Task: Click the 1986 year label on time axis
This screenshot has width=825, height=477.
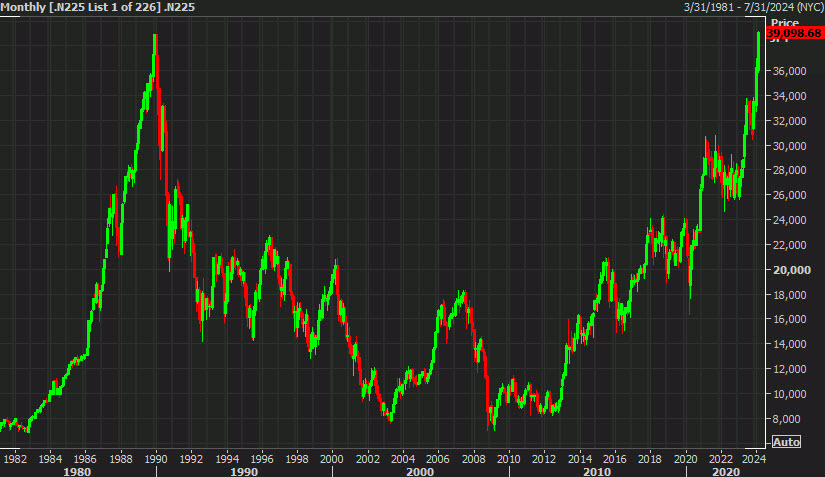Action: 85,459
